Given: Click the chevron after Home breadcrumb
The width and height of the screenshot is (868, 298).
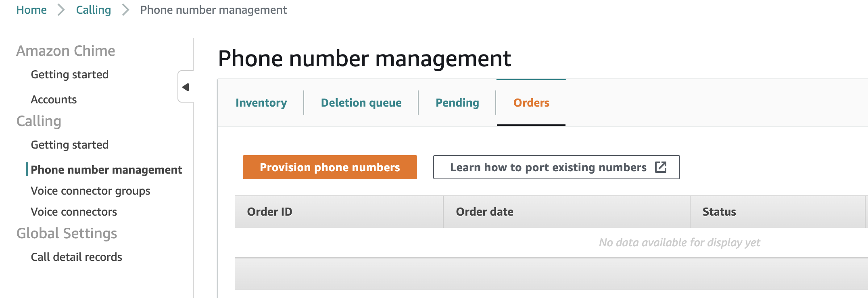Looking at the screenshot, I should [61, 10].
